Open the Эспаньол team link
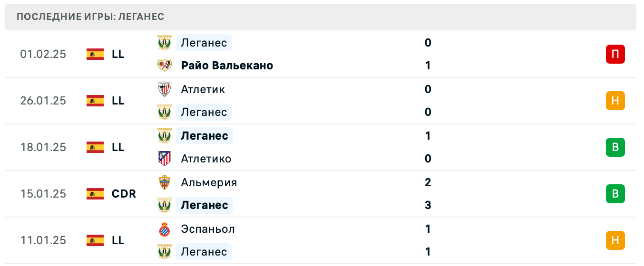 tap(208, 229)
